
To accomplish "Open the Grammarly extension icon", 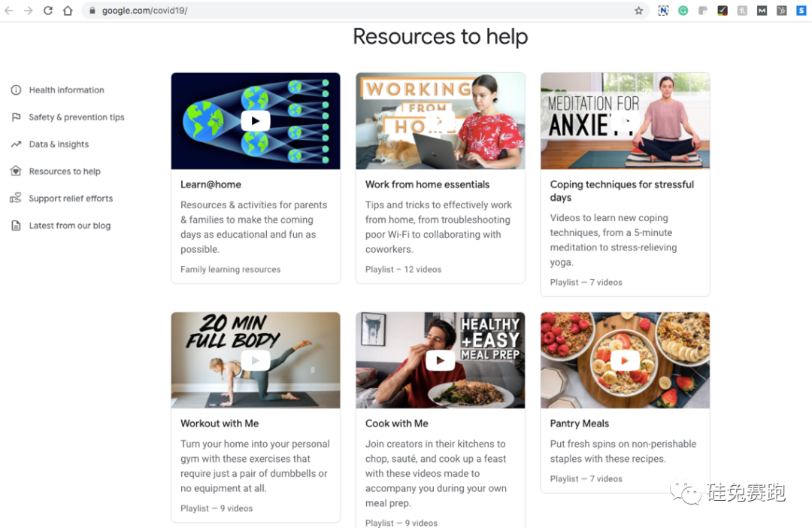I will point(683,11).
